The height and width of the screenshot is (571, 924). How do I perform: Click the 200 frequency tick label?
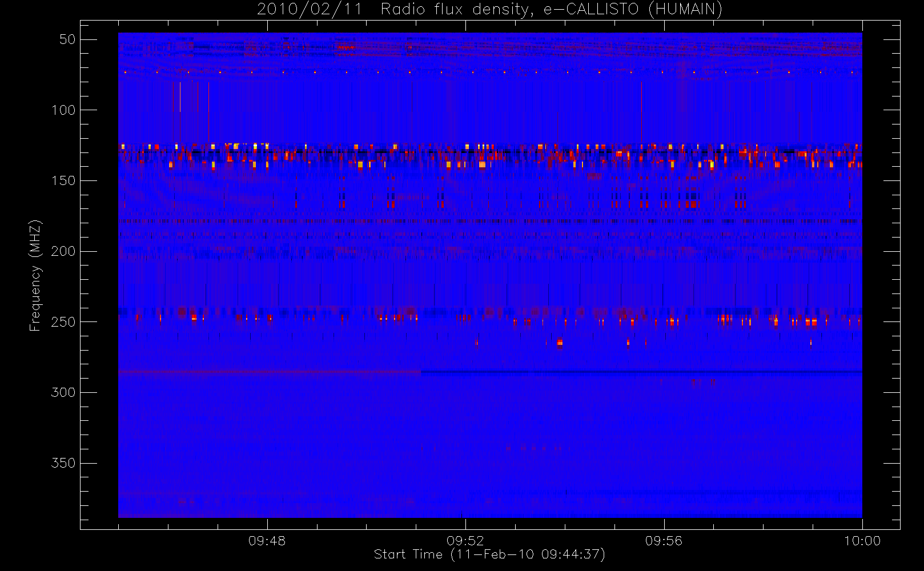63,251
